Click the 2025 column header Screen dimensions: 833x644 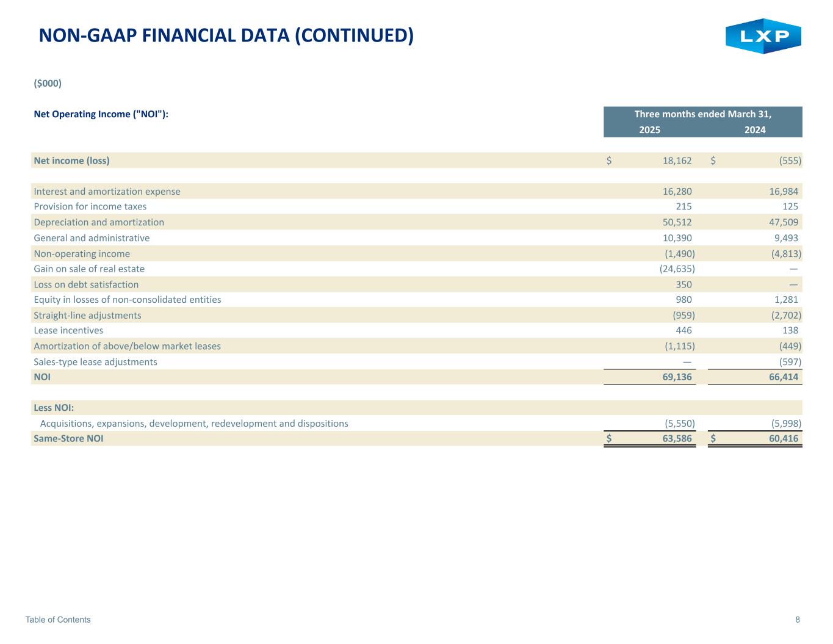coord(649,129)
